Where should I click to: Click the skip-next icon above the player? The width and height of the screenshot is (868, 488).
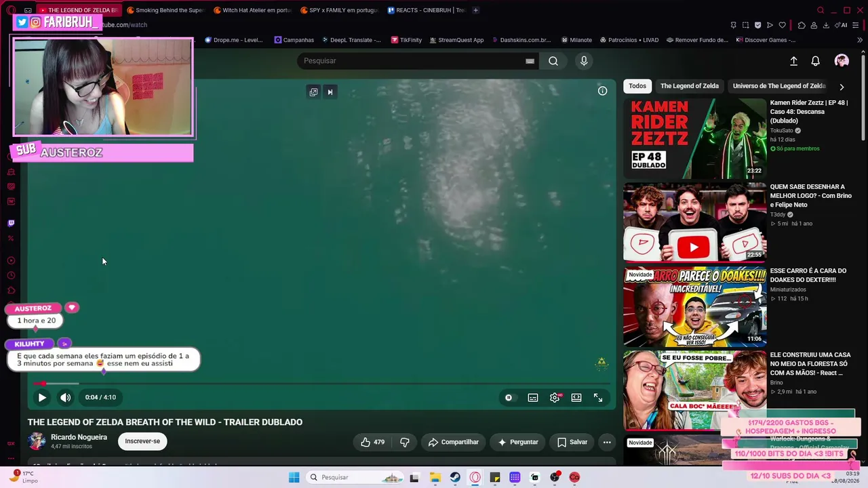coord(330,92)
